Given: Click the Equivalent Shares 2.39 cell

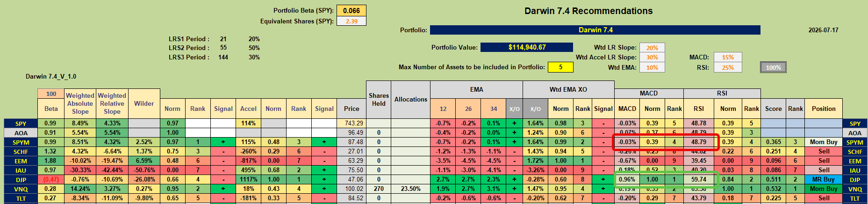Looking at the screenshot, I should click(352, 21).
